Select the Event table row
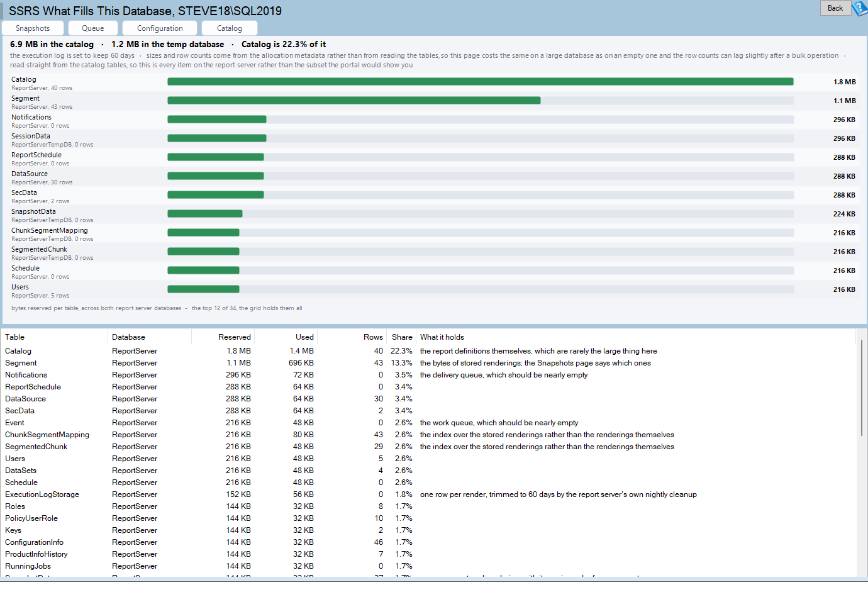868x614 pixels. (x=429, y=423)
